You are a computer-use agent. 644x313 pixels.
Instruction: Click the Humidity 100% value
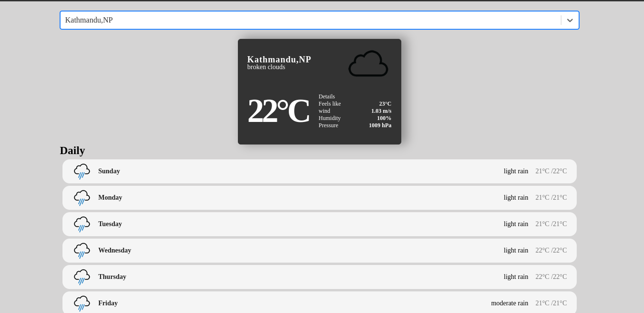(x=384, y=118)
